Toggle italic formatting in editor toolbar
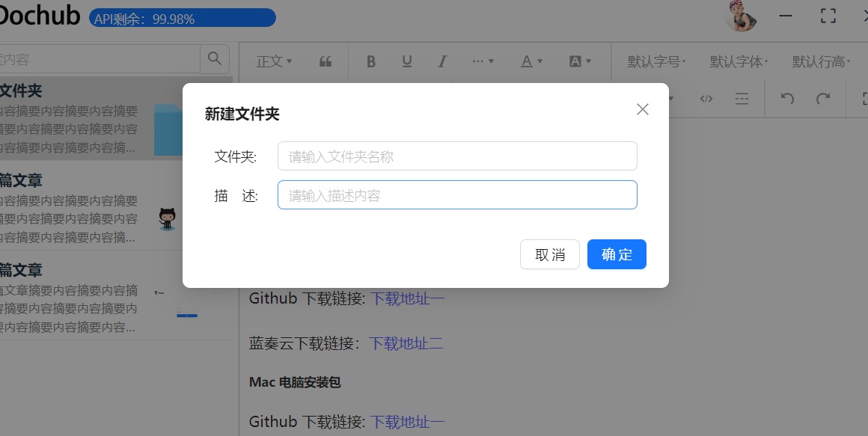This screenshot has width=868, height=436. (x=442, y=61)
